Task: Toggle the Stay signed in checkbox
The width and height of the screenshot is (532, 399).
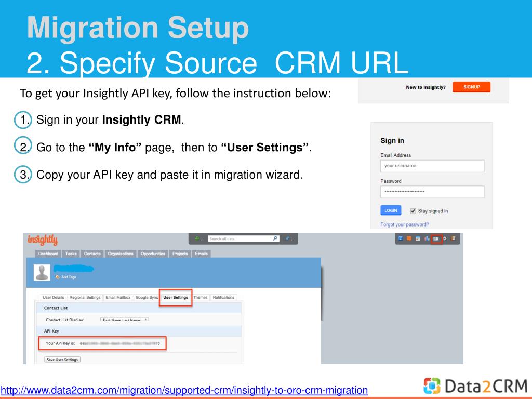Action: pos(413,211)
